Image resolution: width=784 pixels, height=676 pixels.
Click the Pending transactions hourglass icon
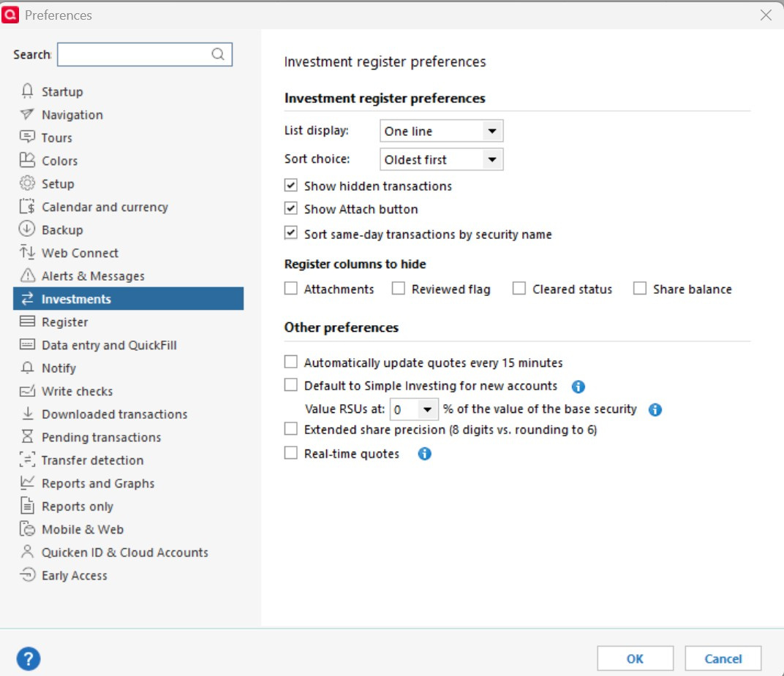coord(28,437)
